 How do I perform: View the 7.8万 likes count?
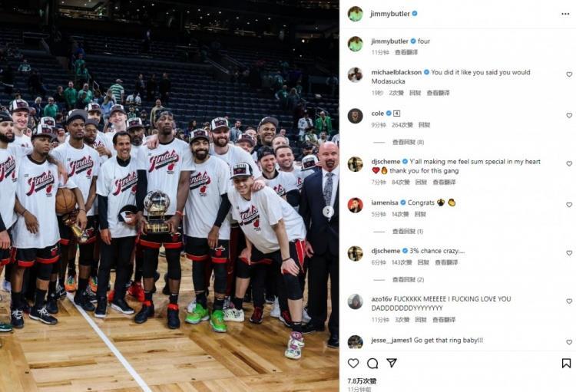[362, 381]
